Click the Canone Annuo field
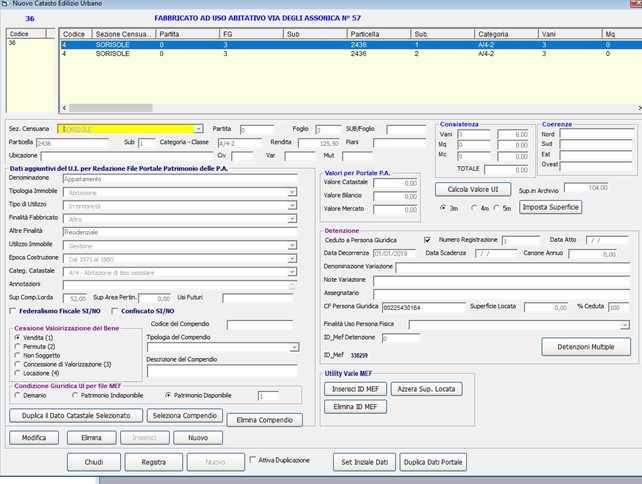 tap(593, 254)
